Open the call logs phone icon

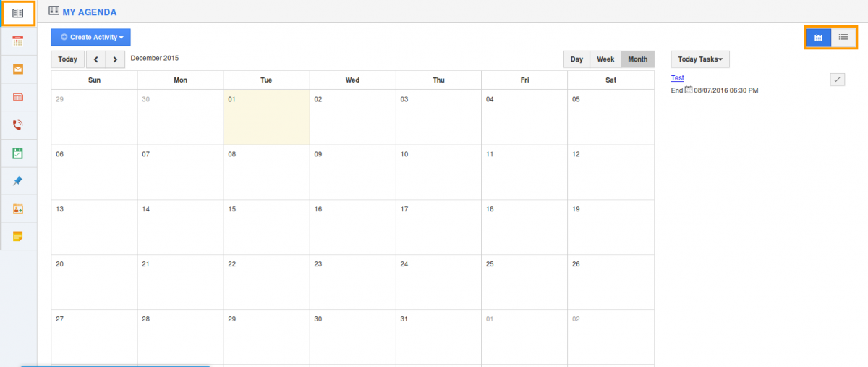click(18, 125)
